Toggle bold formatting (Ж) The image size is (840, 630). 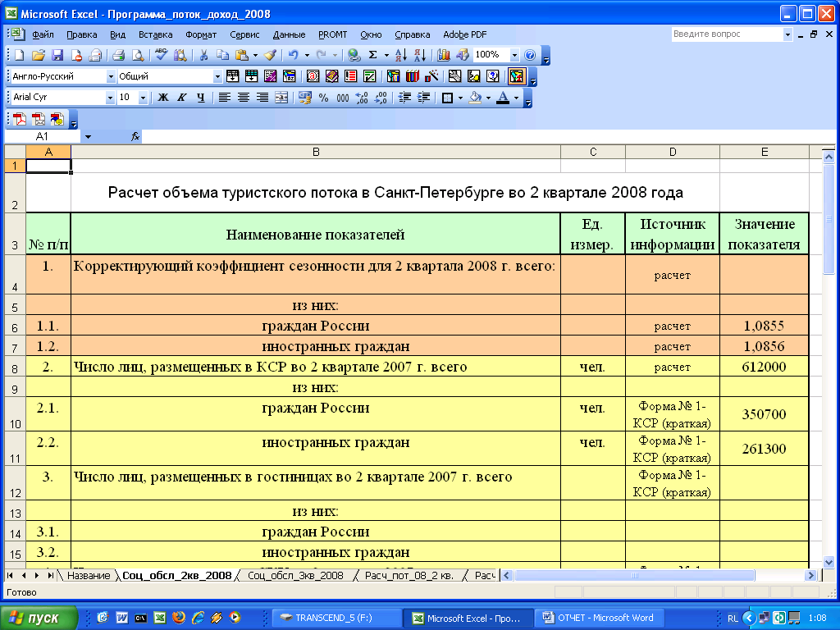click(x=163, y=98)
